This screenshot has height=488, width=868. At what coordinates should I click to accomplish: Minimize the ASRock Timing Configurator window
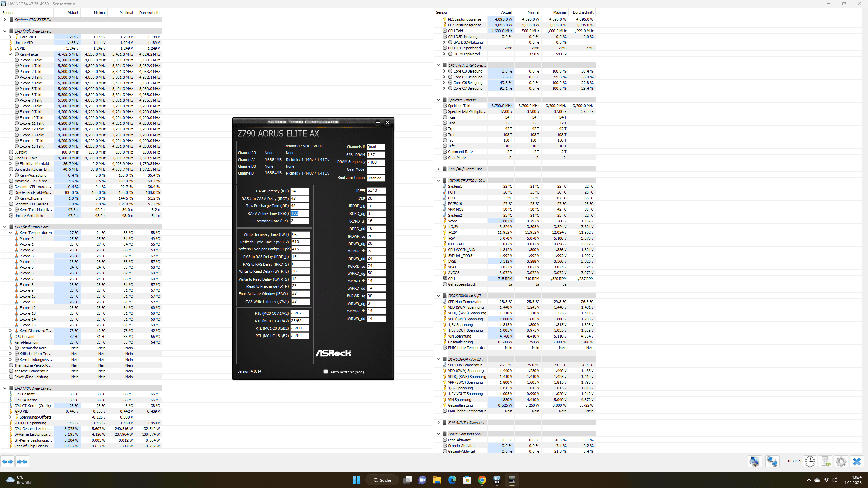[x=378, y=123]
